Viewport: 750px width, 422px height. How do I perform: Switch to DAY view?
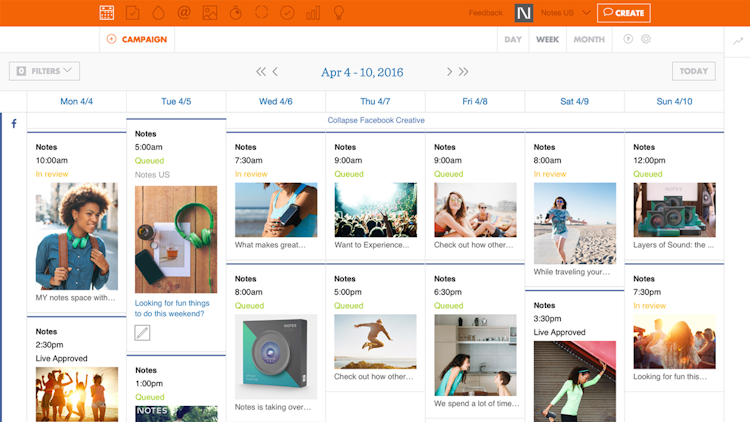pyautogui.click(x=513, y=39)
